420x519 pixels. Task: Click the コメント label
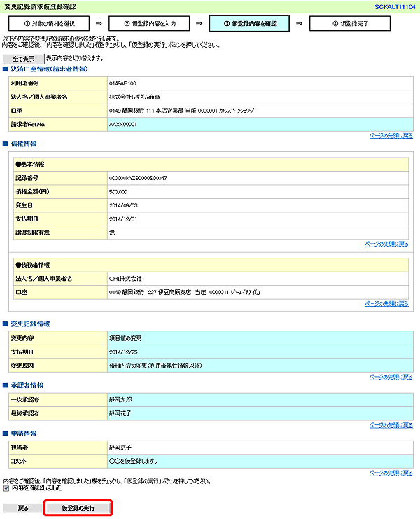tap(18, 462)
